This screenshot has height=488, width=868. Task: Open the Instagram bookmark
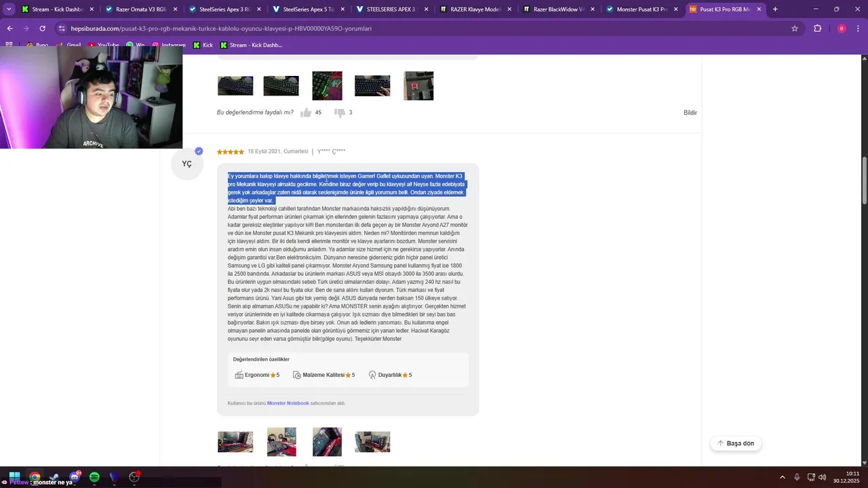point(169,45)
